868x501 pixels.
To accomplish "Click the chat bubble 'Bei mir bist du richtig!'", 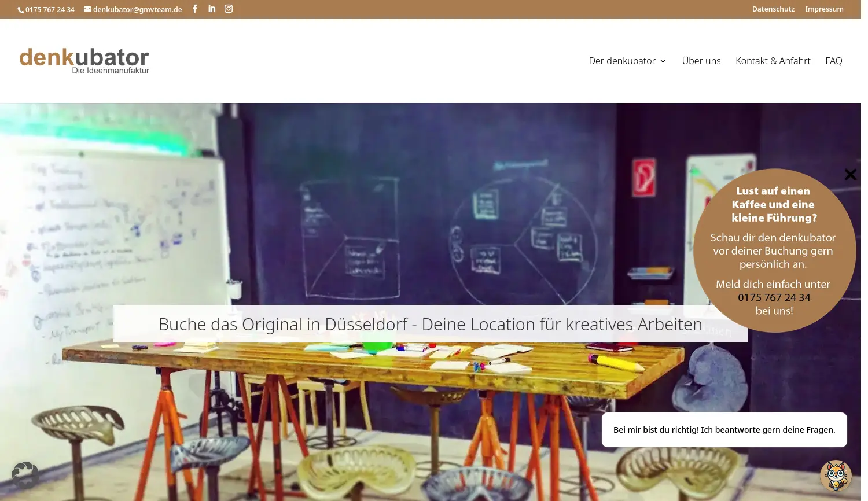I will [724, 430].
